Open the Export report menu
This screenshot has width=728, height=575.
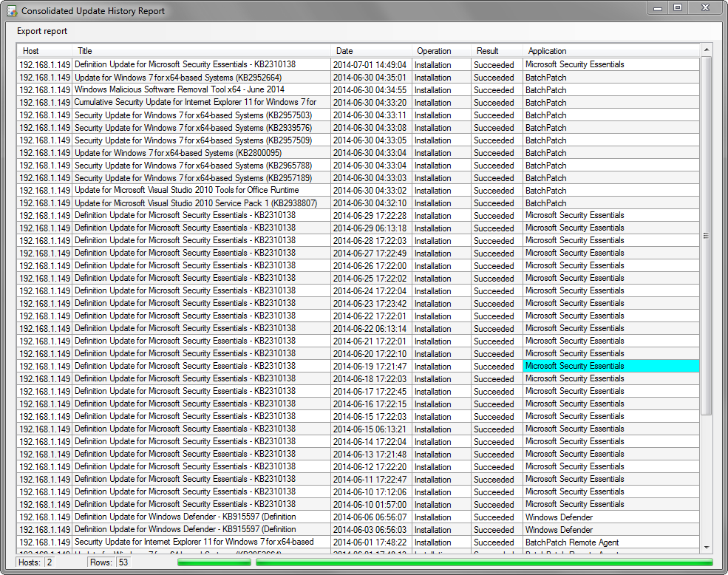coord(42,31)
